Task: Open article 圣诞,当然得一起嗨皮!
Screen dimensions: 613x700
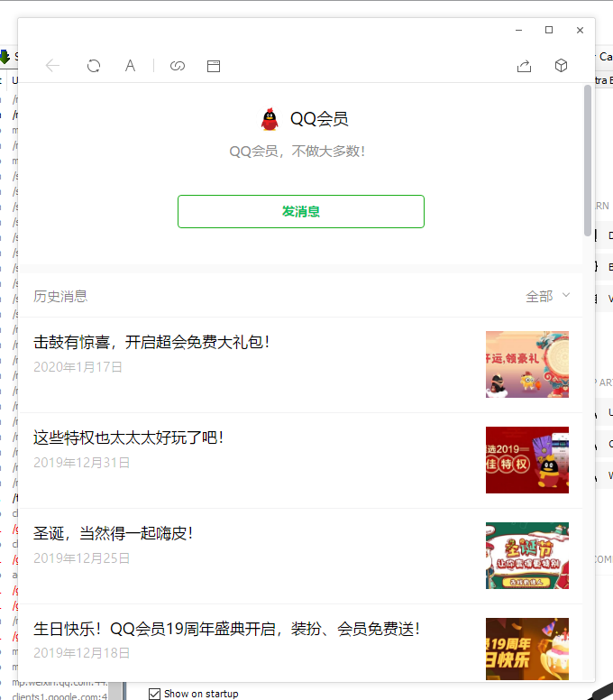Action: (x=114, y=533)
